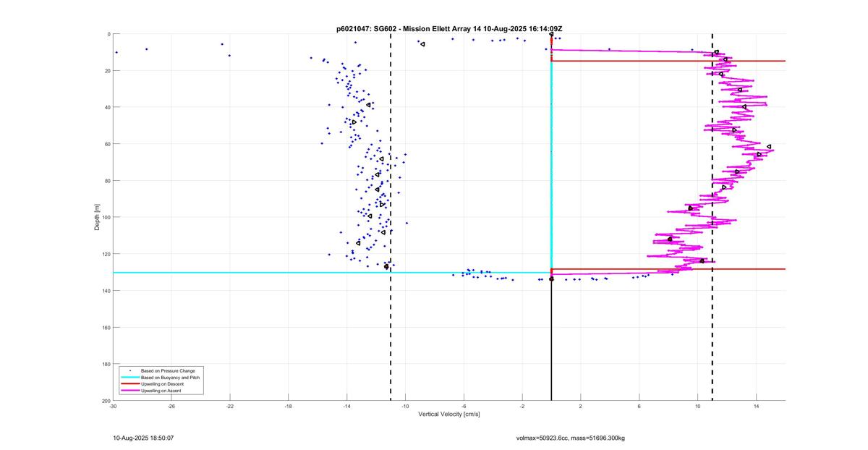
Task: Click x-axis tick label '-10'
Action: pos(405,406)
